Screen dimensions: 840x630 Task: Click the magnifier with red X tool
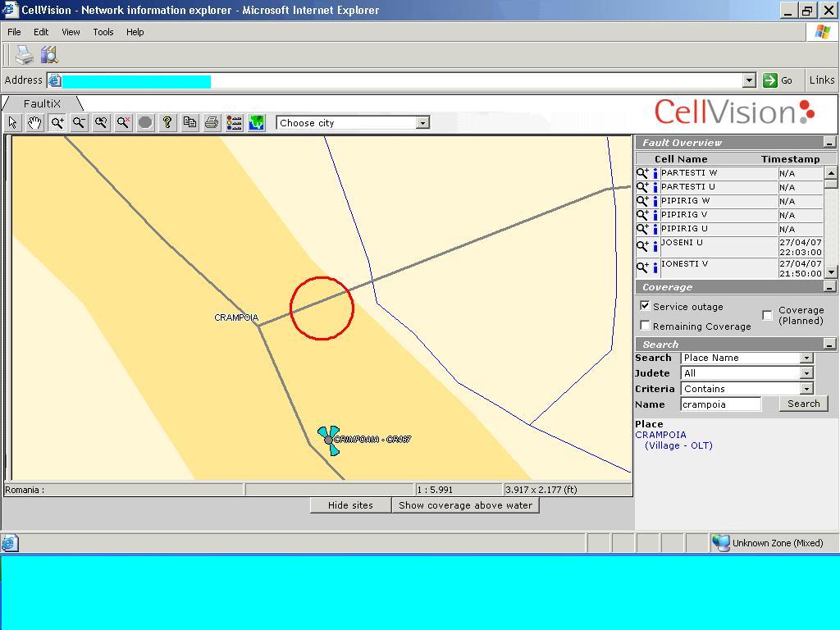coord(123,123)
